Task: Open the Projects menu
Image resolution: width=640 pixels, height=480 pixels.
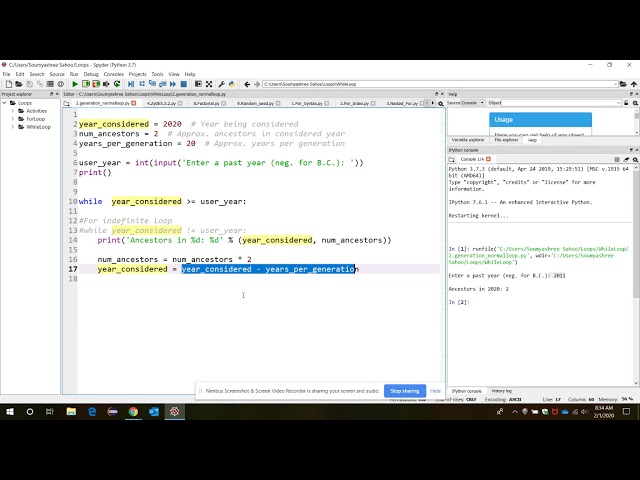Action: tap(137, 74)
